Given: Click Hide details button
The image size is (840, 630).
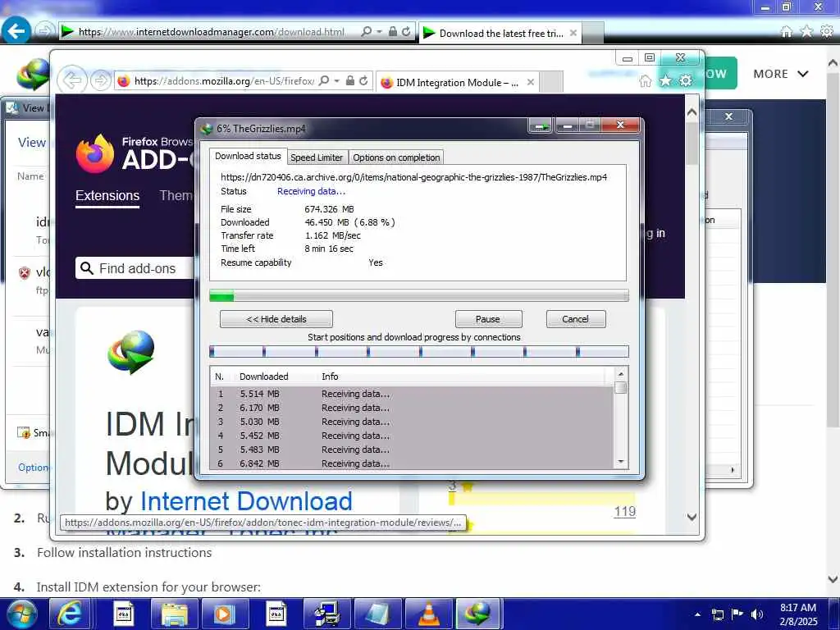Looking at the screenshot, I should pos(276,319).
